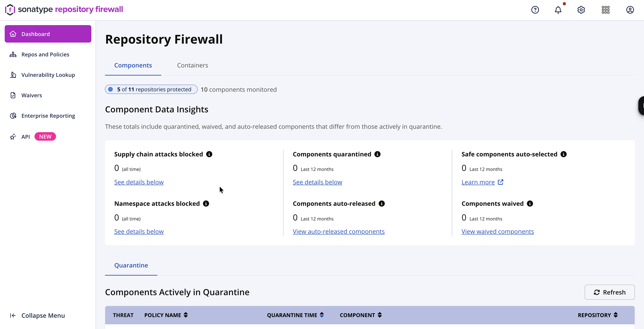Open the help question mark icon

(535, 10)
